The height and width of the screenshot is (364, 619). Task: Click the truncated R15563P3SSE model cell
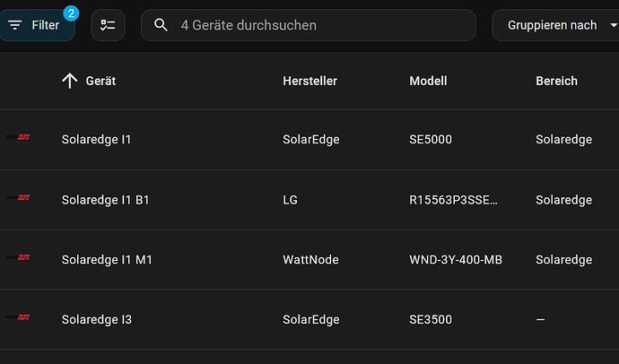pyautogui.click(x=453, y=200)
